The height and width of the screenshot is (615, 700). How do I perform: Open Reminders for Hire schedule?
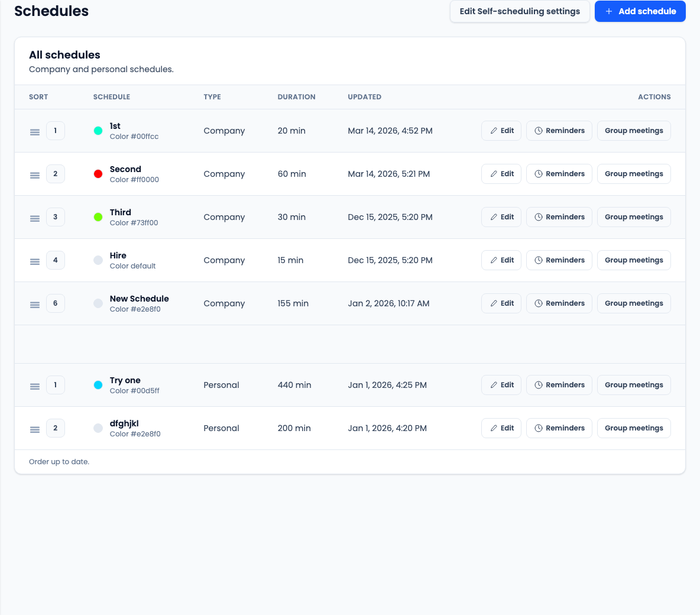[559, 260]
